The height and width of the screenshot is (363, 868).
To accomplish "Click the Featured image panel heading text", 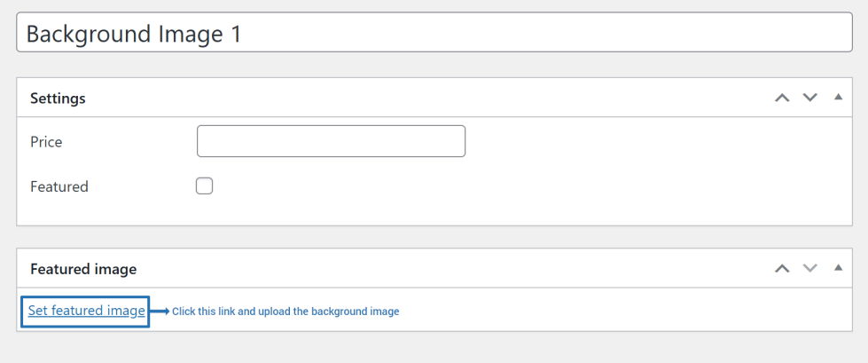I will (x=83, y=269).
